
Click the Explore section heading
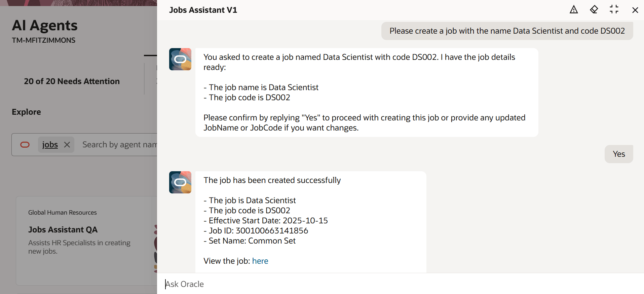(x=26, y=112)
